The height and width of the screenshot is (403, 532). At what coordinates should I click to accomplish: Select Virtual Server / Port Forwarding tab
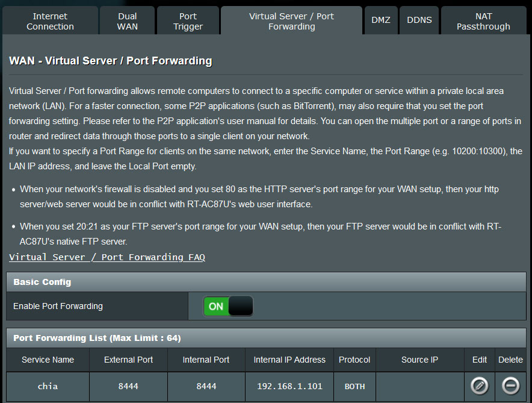tap(291, 21)
